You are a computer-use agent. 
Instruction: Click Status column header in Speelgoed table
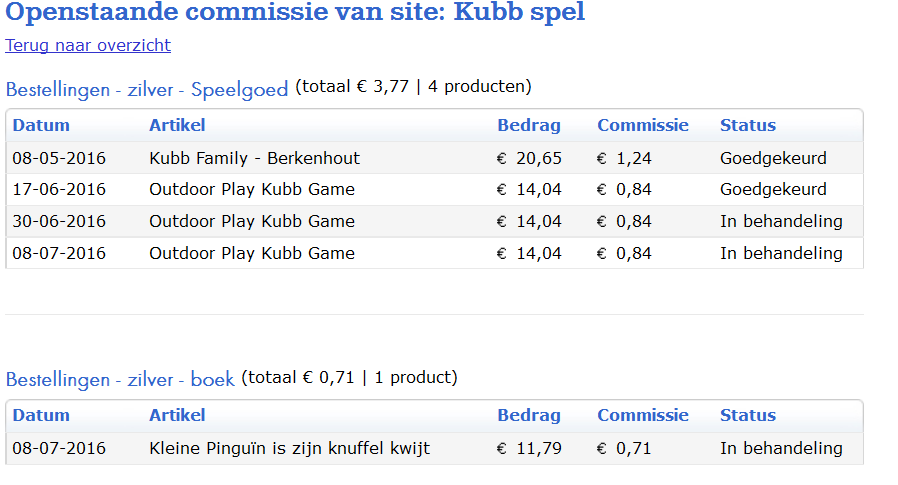click(x=747, y=125)
